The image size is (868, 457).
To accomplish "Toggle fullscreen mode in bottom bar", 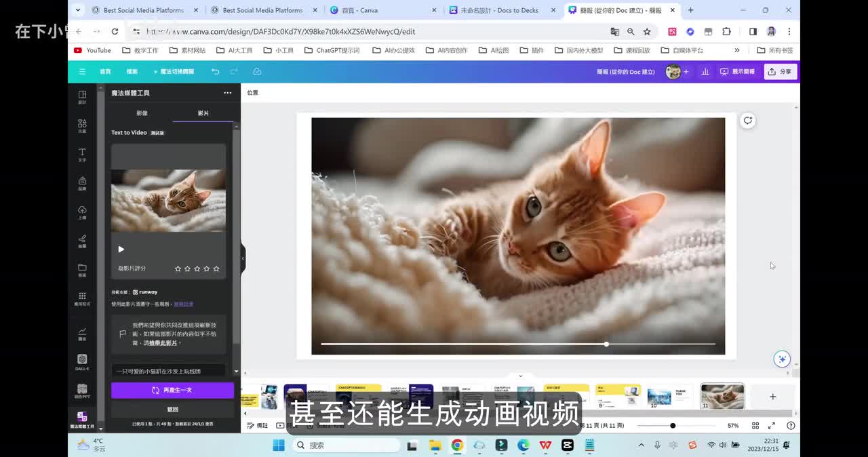I will (x=771, y=426).
